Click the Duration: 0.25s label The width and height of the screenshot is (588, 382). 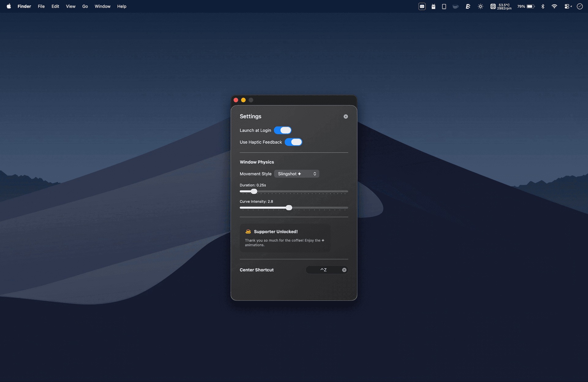coord(253,185)
